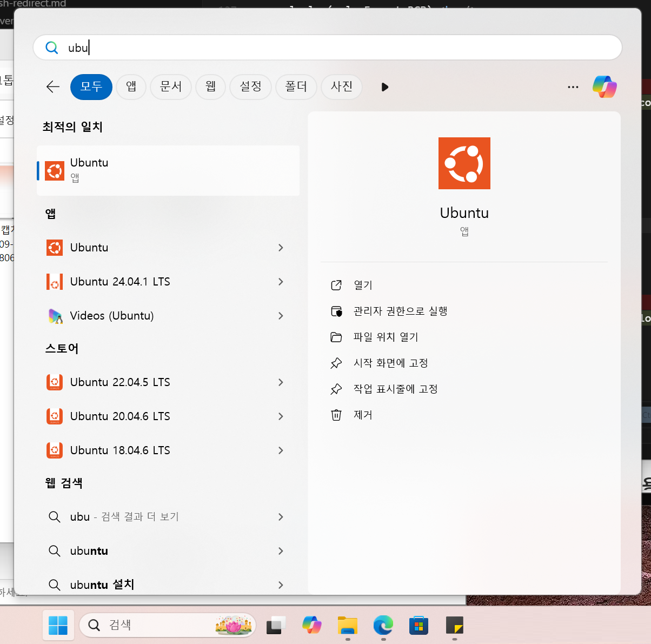Screen dimensions: 651x644
Task: Expand Ubuntu 18.04.6 LTS chevron
Action: point(281,450)
